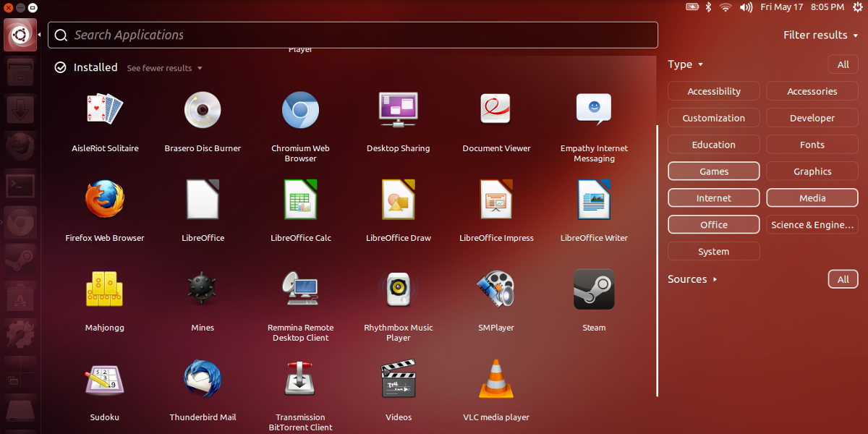Open the battery indicator menu
Viewport: 868px width, 434px height.
[x=692, y=7]
